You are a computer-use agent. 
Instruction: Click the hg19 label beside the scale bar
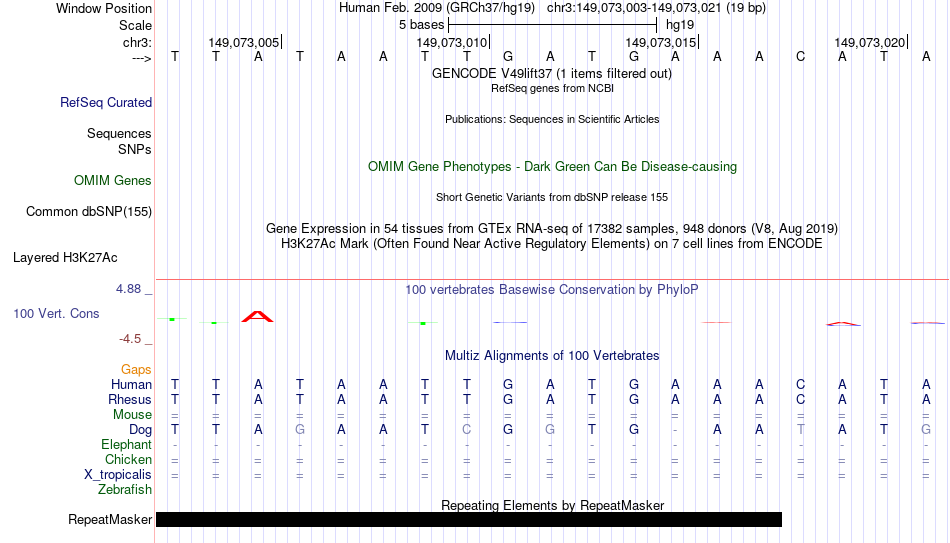(680, 25)
